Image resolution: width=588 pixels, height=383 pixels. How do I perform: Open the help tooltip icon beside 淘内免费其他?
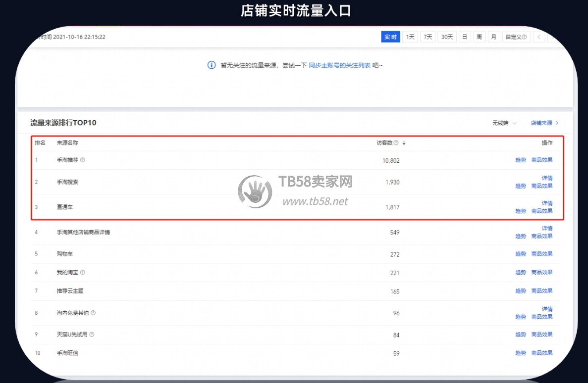tap(93, 313)
